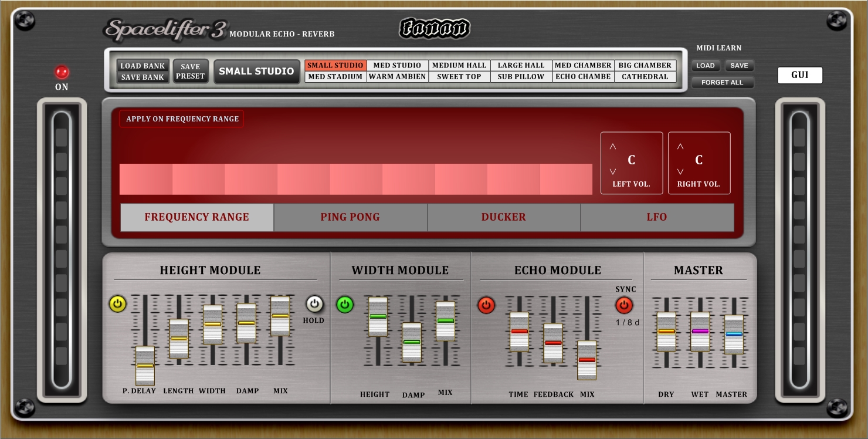The height and width of the screenshot is (439, 868).
Task: Switch to the Ping Pong tab
Action: point(350,217)
